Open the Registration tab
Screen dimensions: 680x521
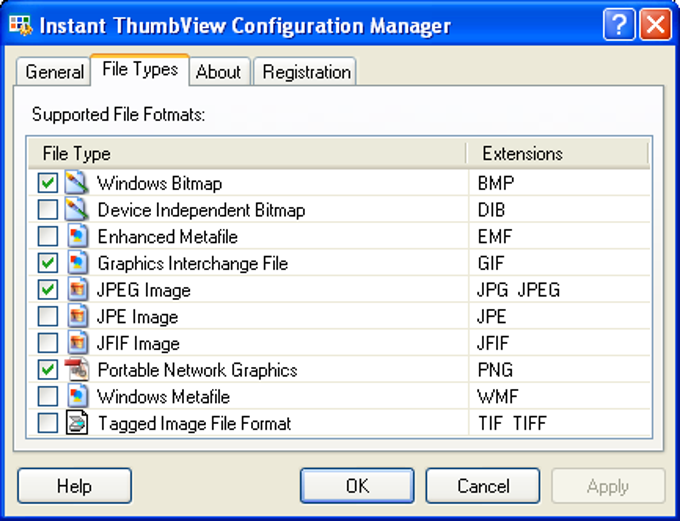pos(306,72)
